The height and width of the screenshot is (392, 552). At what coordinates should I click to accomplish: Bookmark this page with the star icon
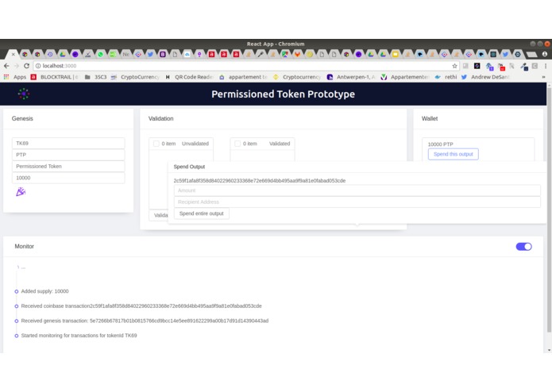454,66
